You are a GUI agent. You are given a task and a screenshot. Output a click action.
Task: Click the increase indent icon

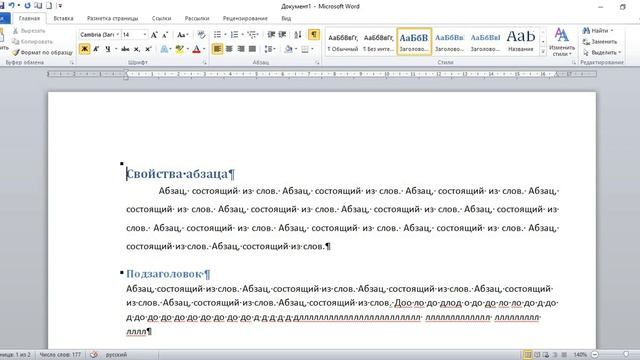(x=282, y=35)
